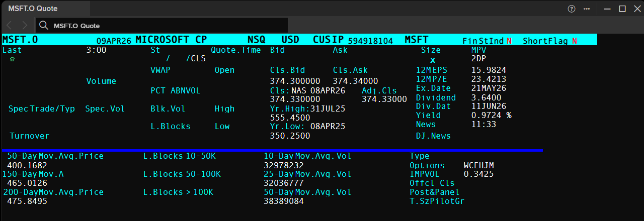644x221 pixels.
Task: Focus the MSFT.O Quote search field
Action: (162, 25)
